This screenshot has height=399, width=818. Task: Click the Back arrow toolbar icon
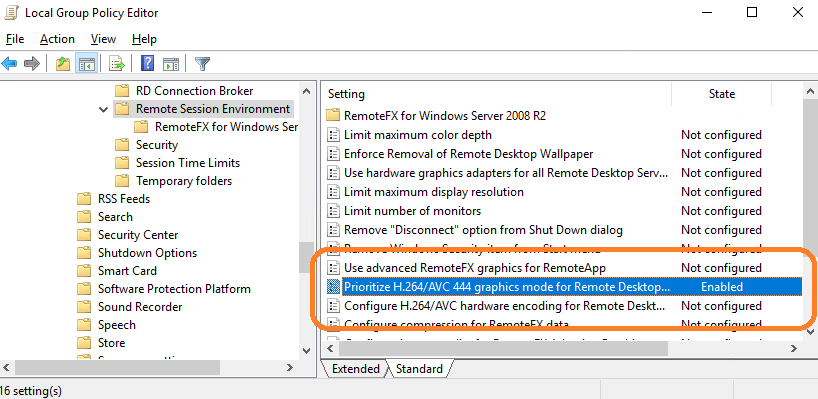(9, 64)
